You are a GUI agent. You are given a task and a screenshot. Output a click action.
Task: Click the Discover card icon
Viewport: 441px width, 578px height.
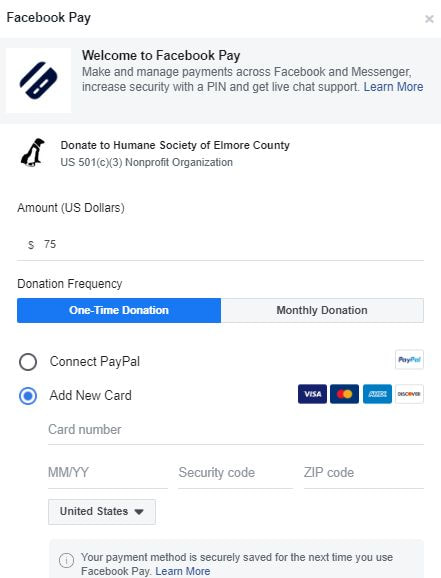409,394
